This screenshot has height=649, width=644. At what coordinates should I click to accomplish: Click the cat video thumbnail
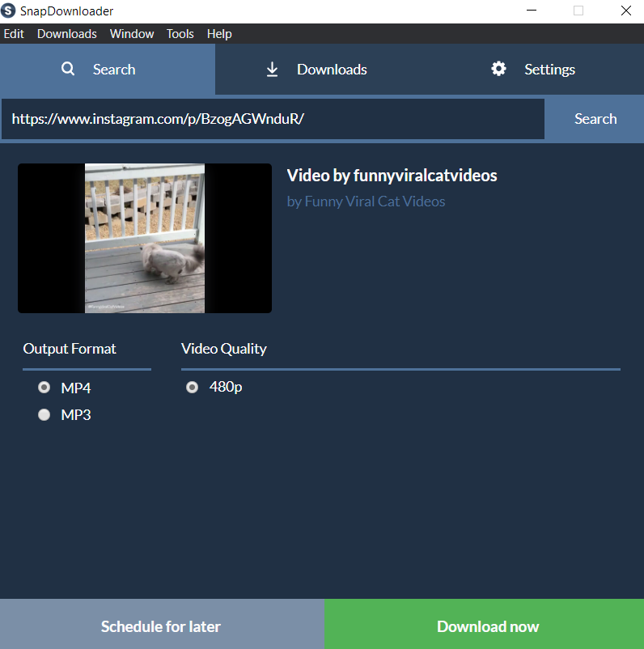tap(145, 238)
